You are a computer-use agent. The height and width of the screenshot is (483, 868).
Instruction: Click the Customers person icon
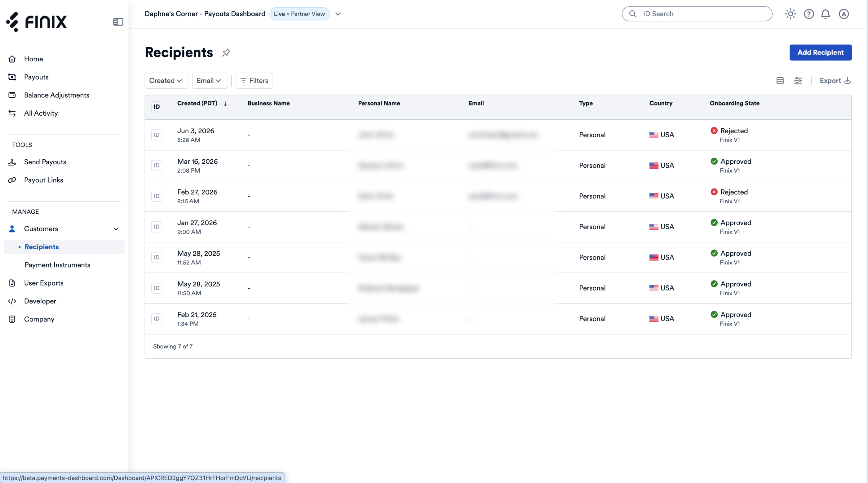(12, 229)
